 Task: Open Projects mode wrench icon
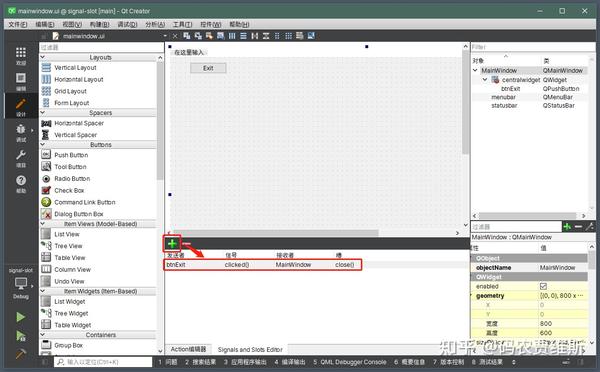point(21,158)
